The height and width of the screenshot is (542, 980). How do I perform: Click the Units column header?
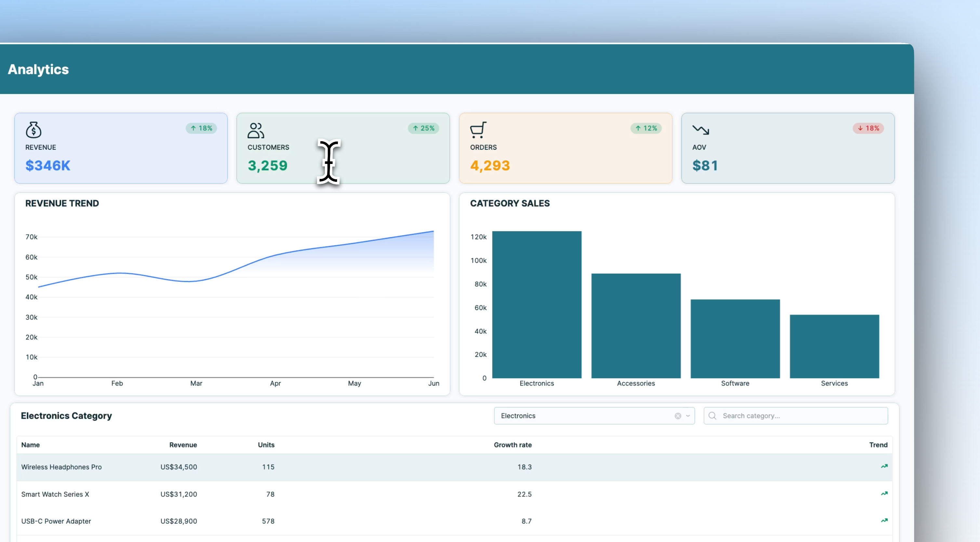click(x=266, y=445)
